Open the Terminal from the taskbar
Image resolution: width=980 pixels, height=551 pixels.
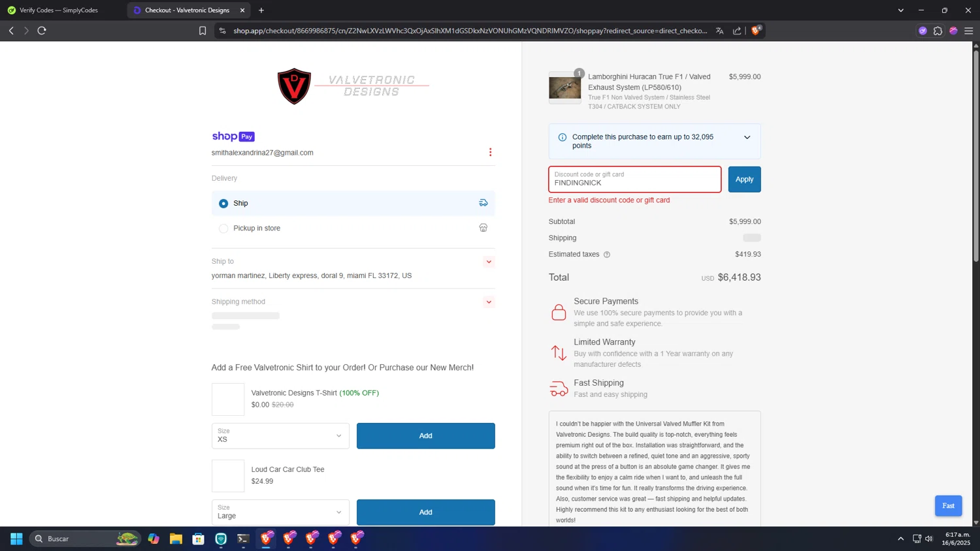point(243,539)
